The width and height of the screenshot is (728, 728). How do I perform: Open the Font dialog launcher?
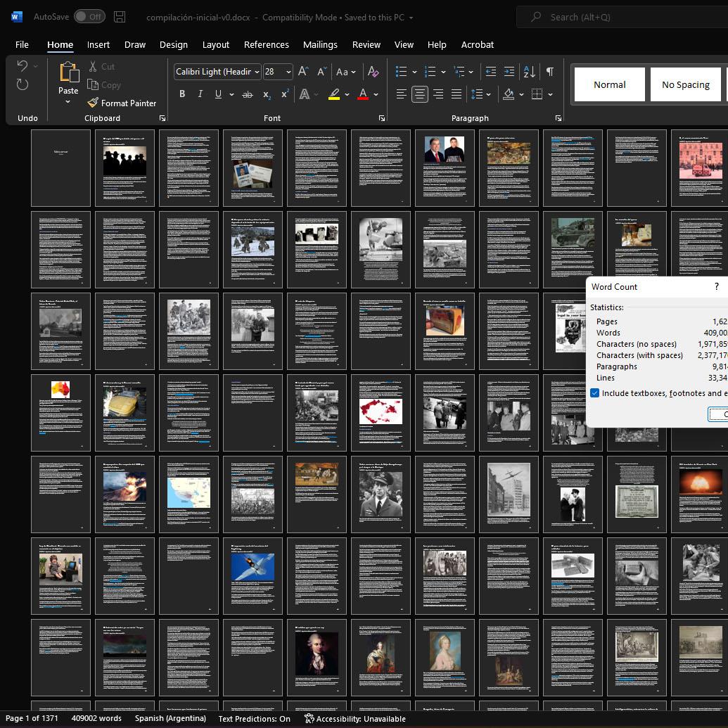pos(382,118)
